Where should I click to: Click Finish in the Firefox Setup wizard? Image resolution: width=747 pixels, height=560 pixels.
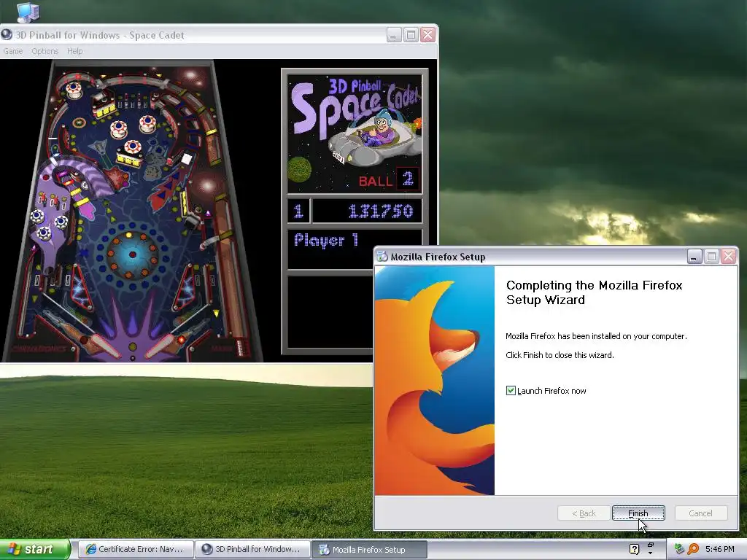[x=638, y=513]
